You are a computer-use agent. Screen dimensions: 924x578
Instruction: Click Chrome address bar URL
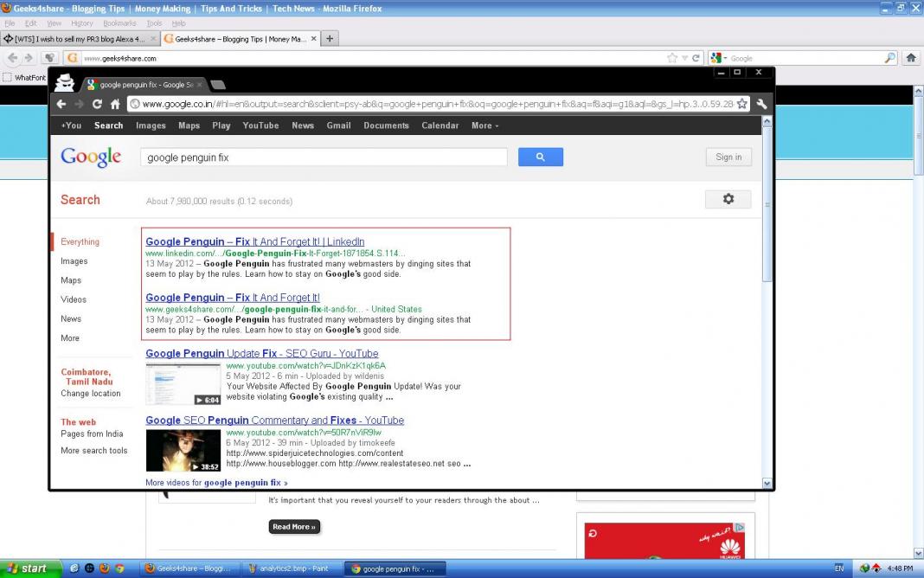(x=437, y=105)
